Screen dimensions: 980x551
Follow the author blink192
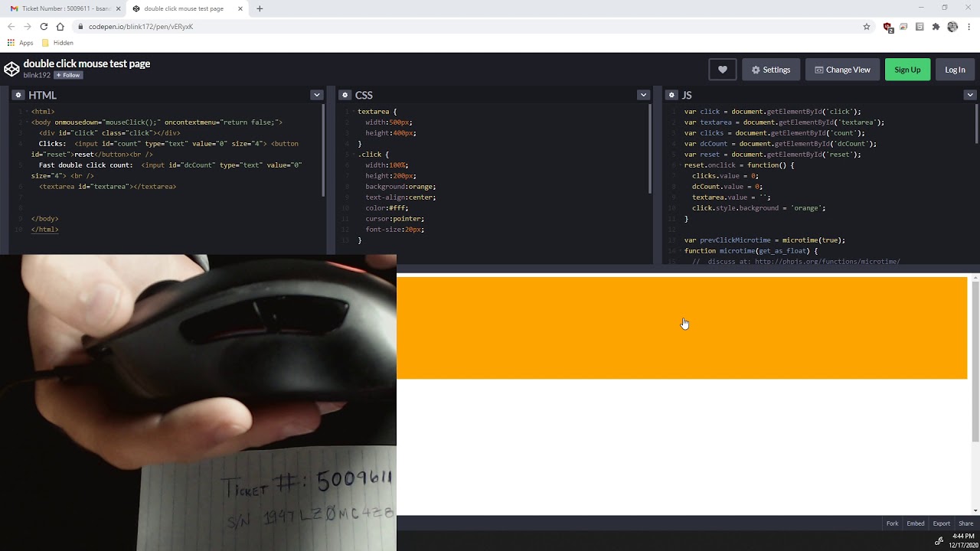click(x=68, y=75)
